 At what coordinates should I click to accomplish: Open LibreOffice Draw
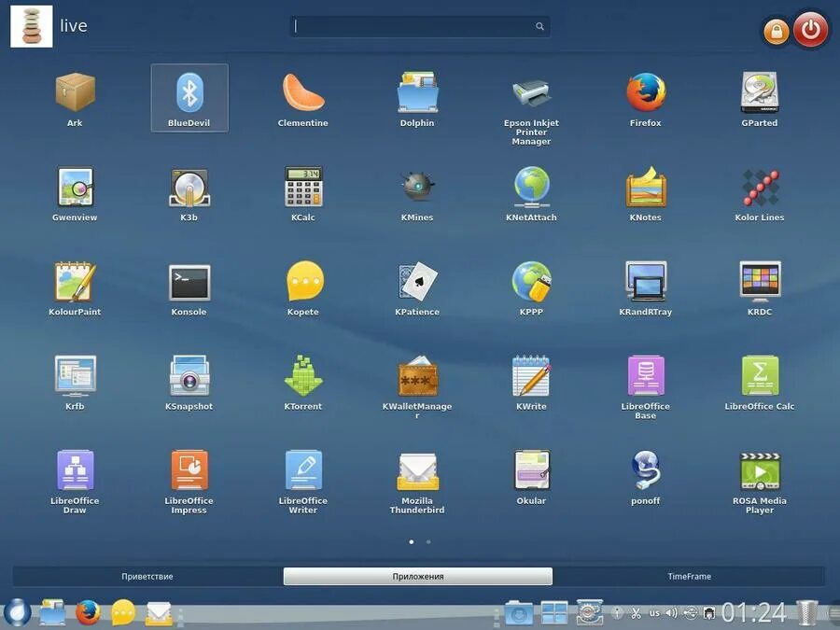tap(75, 482)
